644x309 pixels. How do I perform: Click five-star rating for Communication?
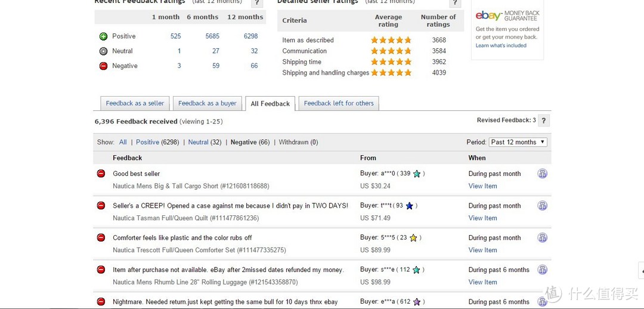click(391, 51)
